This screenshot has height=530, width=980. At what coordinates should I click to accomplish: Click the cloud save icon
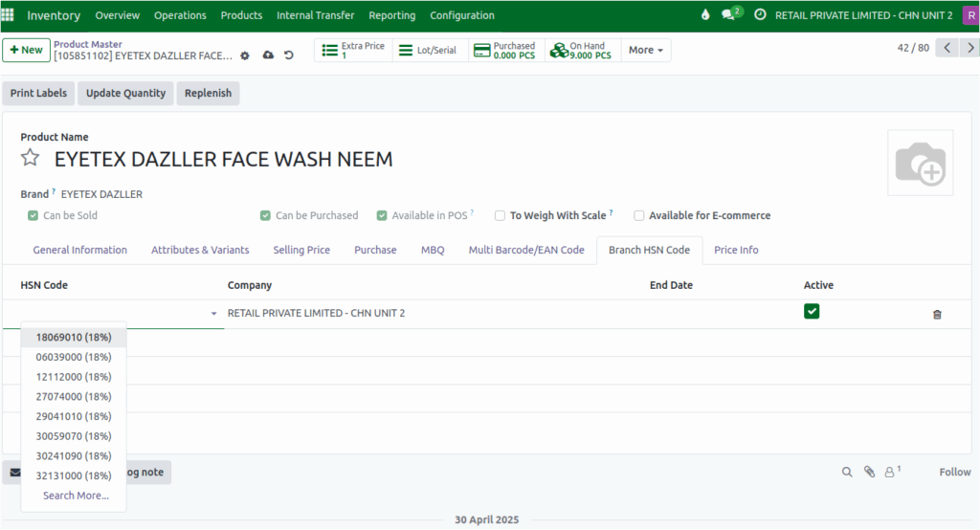click(x=268, y=55)
